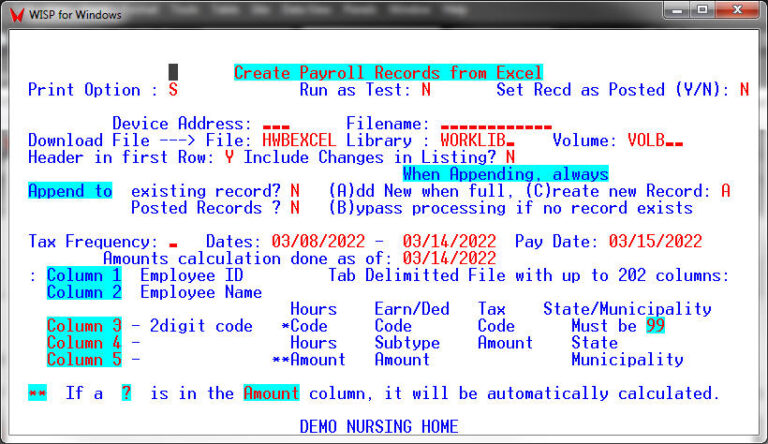
Task: Click the Print Option field value S
Action: [x=173, y=90]
